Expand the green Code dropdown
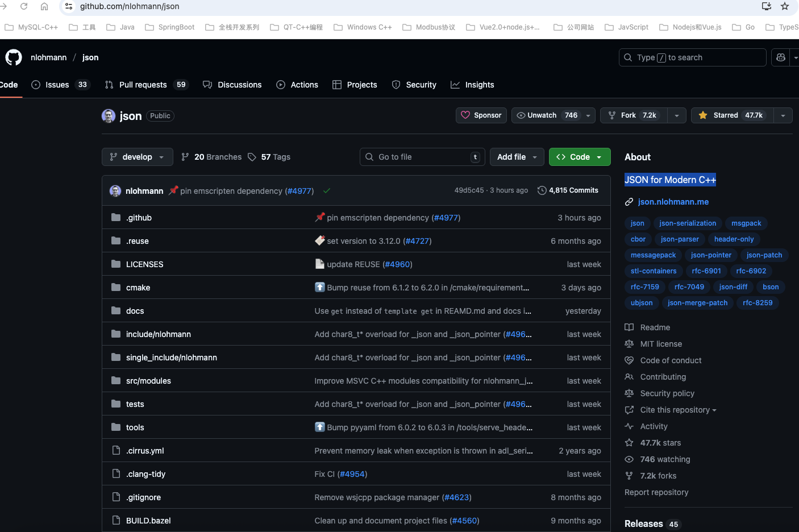The image size is (799, 532). click(580, 157)
